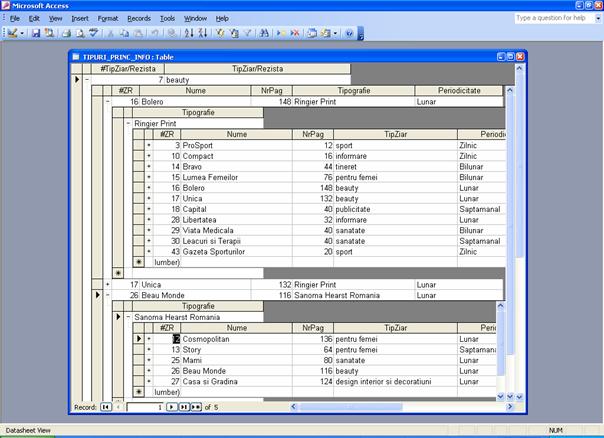Click the Delete Record toolbar icon

point(295,33)
